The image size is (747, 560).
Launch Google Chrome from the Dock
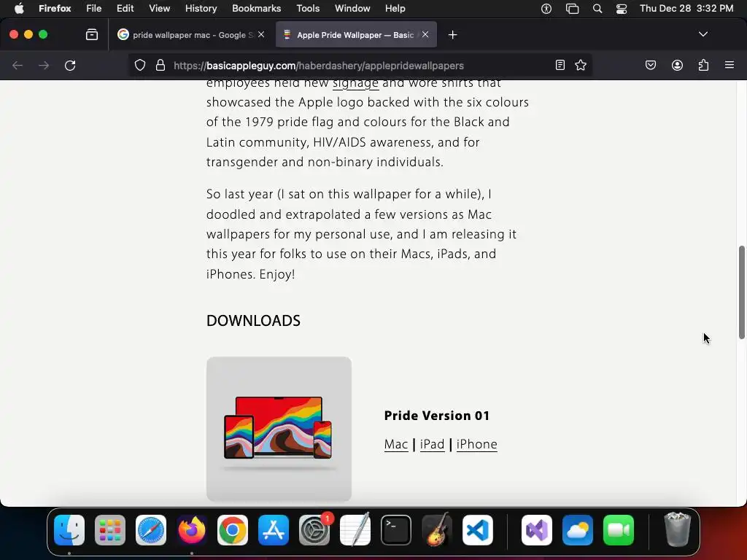[x=233, y=530]
